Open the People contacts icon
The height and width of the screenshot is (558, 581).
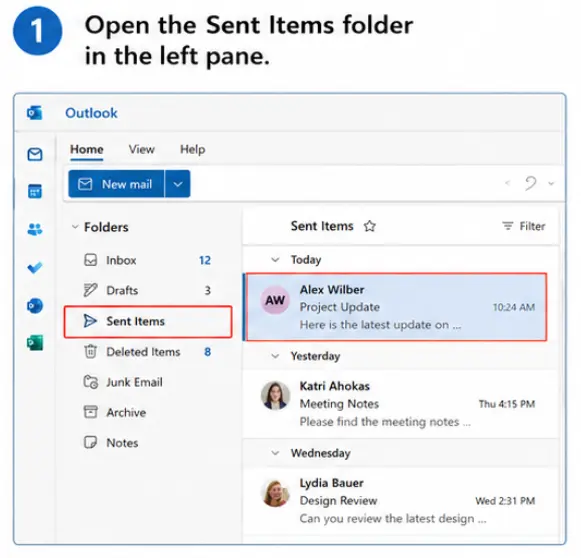35,229
